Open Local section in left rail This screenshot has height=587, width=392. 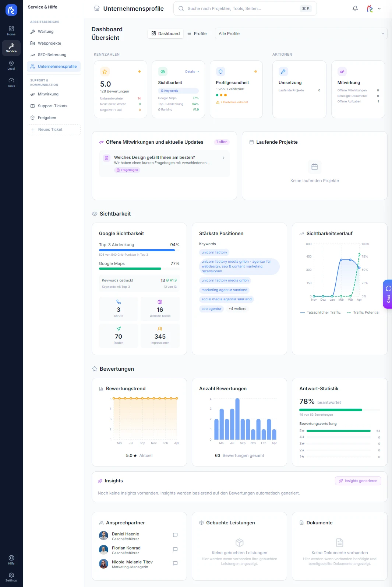[11, 65]
